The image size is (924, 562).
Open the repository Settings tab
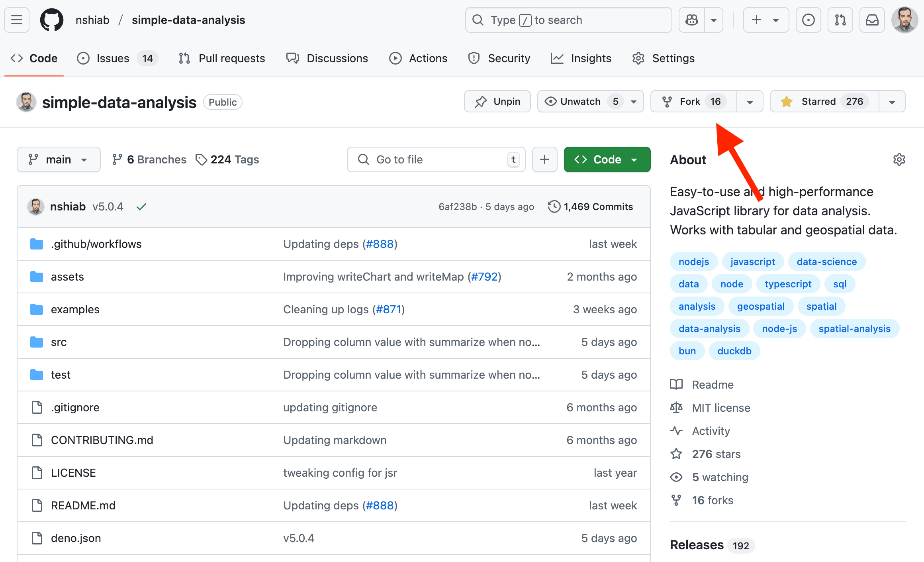663,58
